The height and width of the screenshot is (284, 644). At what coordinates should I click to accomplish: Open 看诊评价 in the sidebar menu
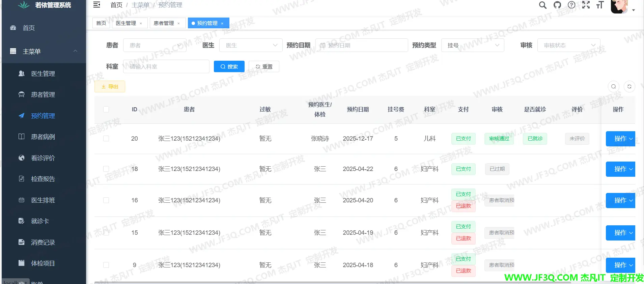[x=43, y=158]
